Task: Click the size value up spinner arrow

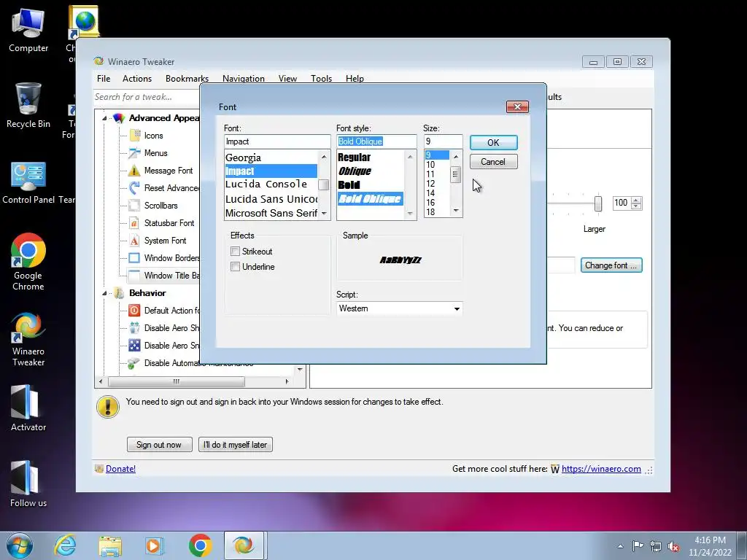Action: tap(636, 200)
